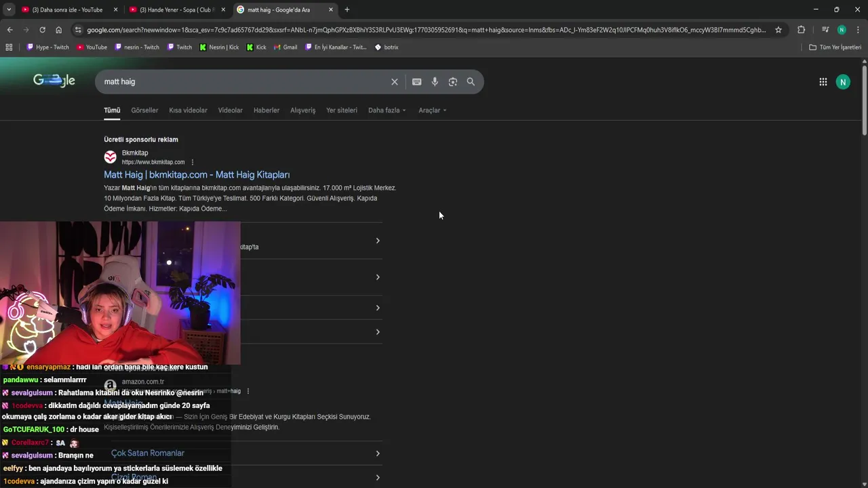Go back to the previous page
Screen dimensions: 868x488
tap(9, 30)
